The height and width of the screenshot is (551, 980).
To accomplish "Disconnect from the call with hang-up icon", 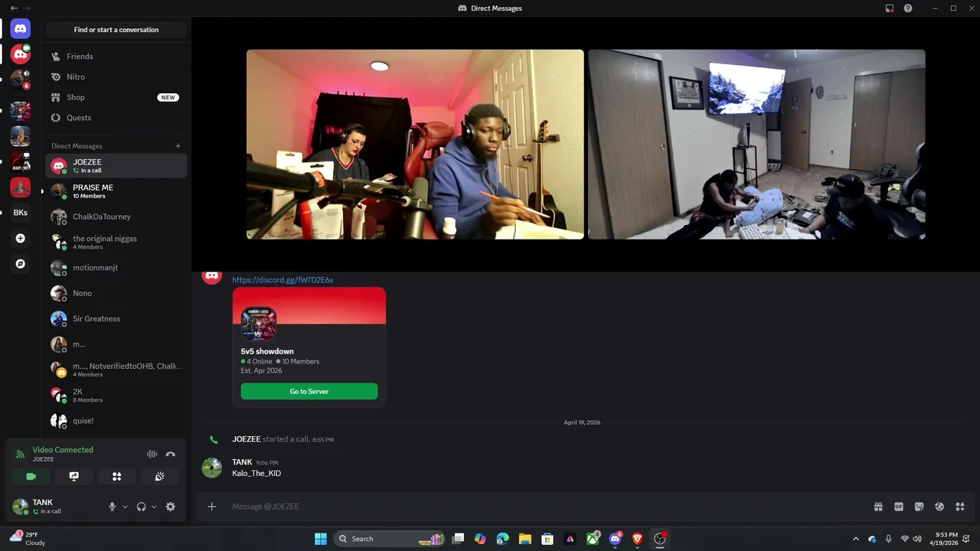I will 170,454.
